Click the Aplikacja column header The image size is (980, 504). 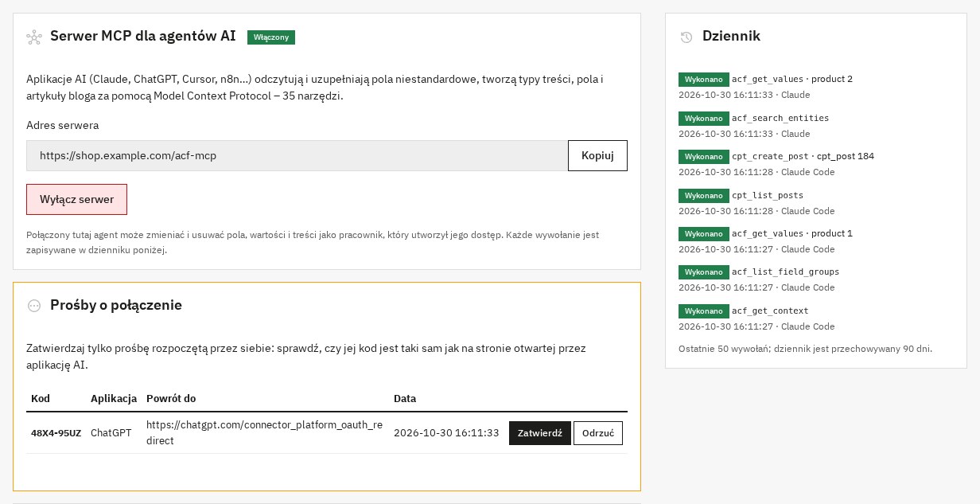point(114,398)
